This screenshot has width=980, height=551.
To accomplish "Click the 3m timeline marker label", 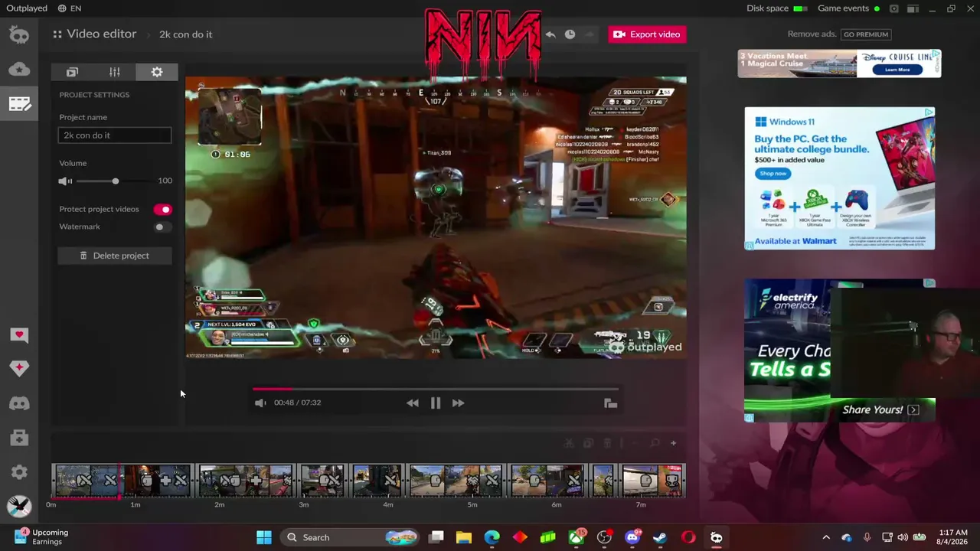I will point(304,505).
